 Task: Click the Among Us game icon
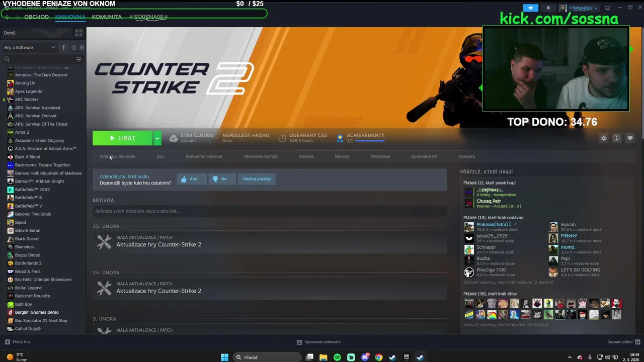coord(10,83)
